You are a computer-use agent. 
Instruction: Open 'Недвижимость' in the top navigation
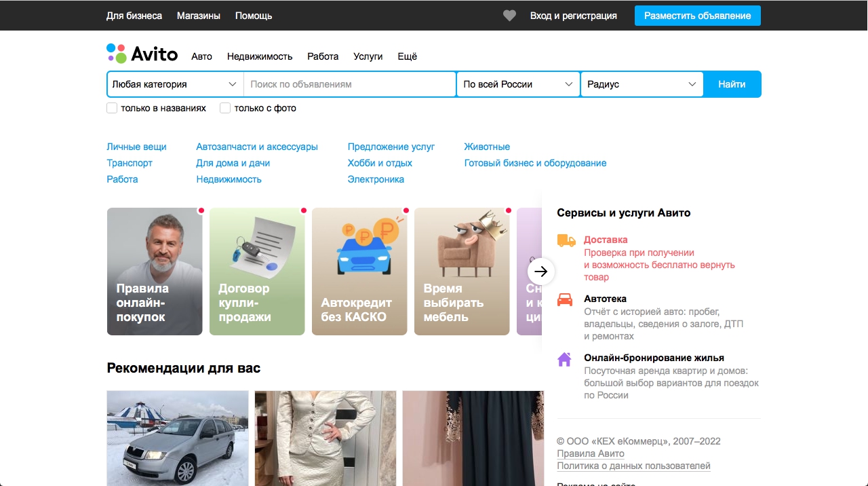[x=260, y=56]
